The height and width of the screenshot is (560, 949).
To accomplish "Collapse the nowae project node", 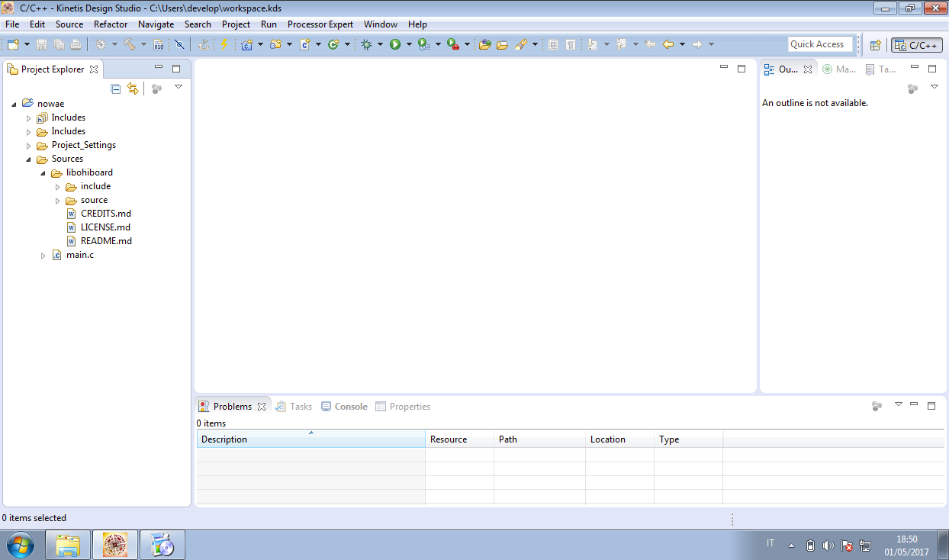I will tap(14, 104).
